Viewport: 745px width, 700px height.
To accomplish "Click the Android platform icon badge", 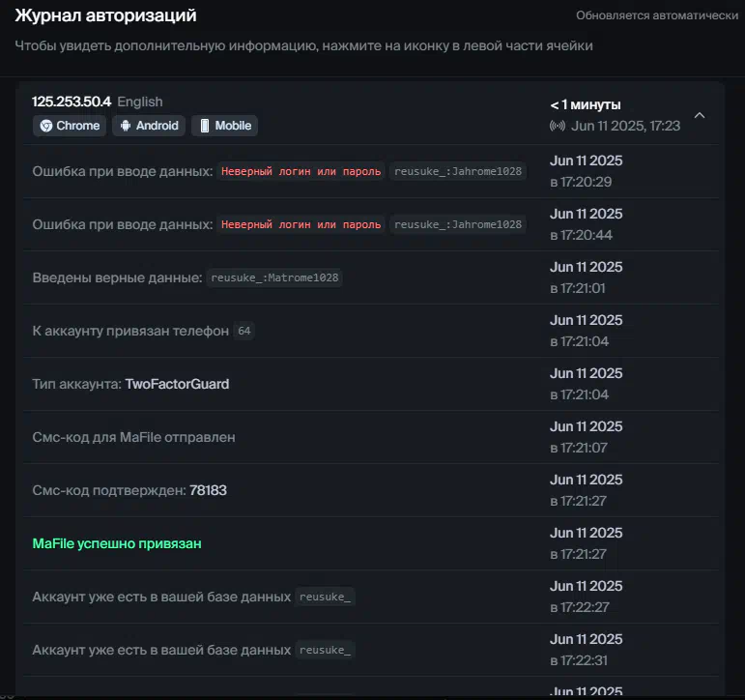I will pos(149,126).
